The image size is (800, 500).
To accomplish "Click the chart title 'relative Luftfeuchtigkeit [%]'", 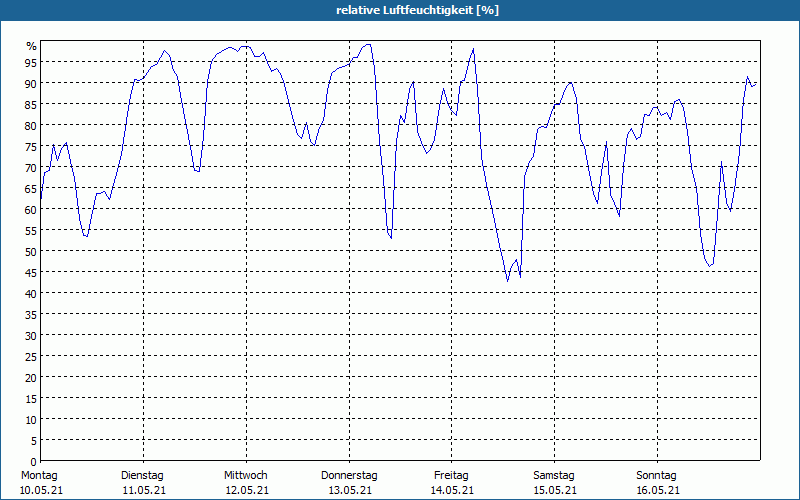I will click(417, 10).
